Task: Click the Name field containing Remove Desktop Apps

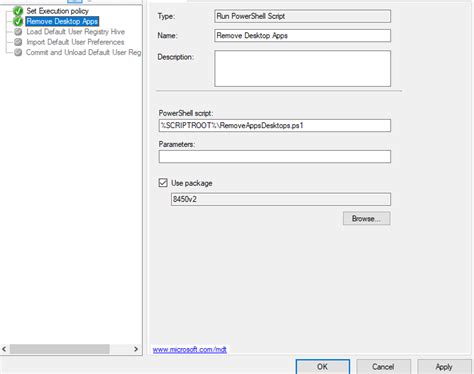Action: tap(302, 35)
